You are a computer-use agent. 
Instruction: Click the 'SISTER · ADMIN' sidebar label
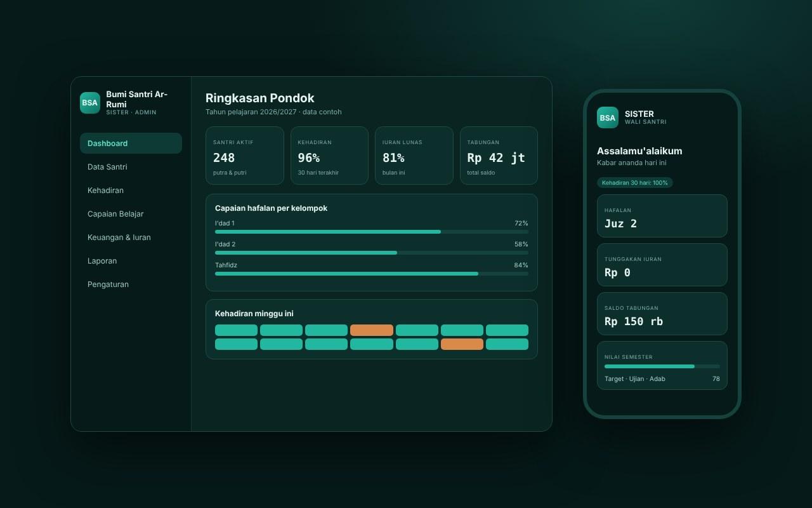131,112
